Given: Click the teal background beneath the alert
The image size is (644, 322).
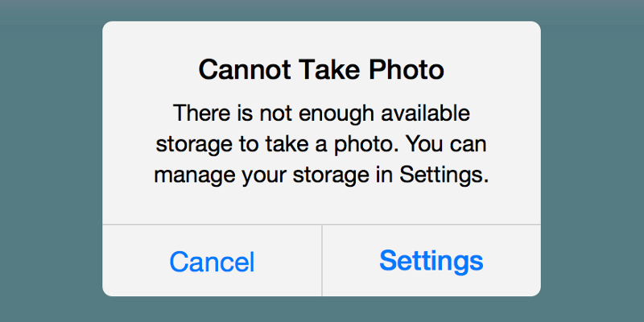Looking at the screenshot, I should [321, 309].
